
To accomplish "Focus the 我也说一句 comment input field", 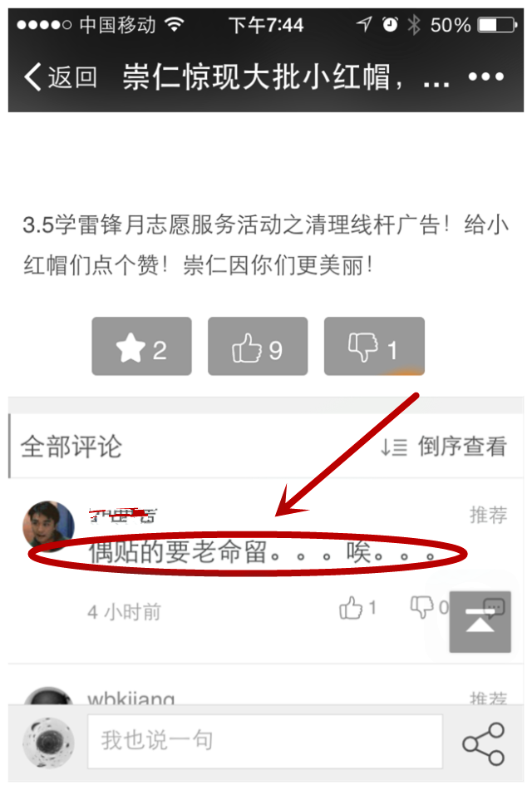I will 265,741.
